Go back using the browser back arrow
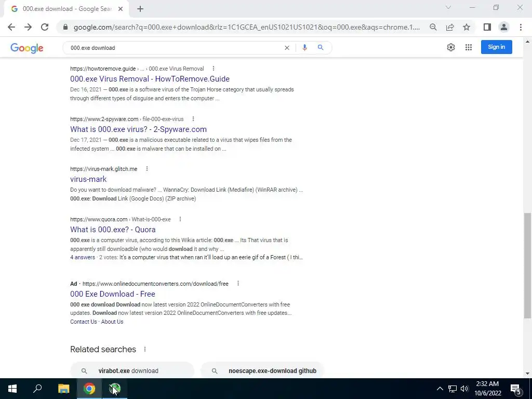Viewport: 532px width, 399px height. click(11, 27)
